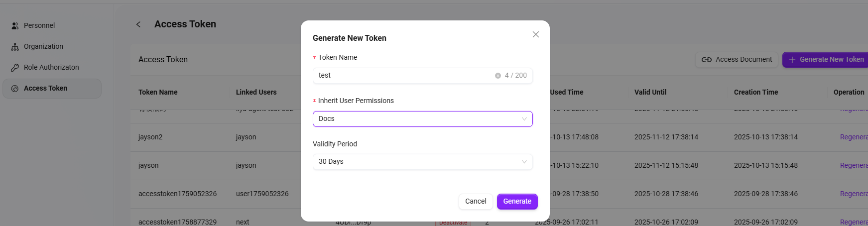Open the Access Document link
This screenshot has height=226, width=868.
737,60
